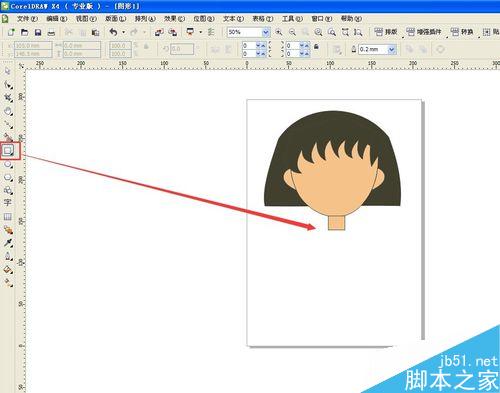Viewport: 500px width, 393px height.
Task: Open the 版面 (Layout) menu
Action: (115, 19)
